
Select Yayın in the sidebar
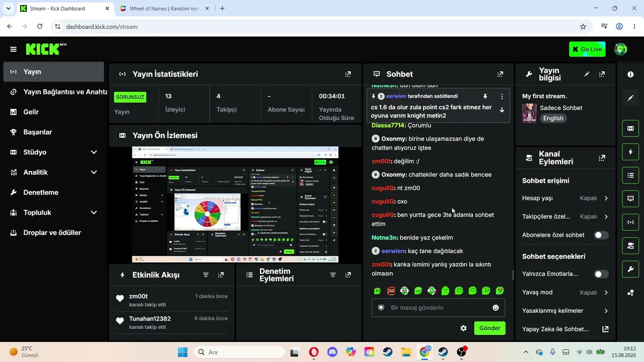(x=53, y=72)
